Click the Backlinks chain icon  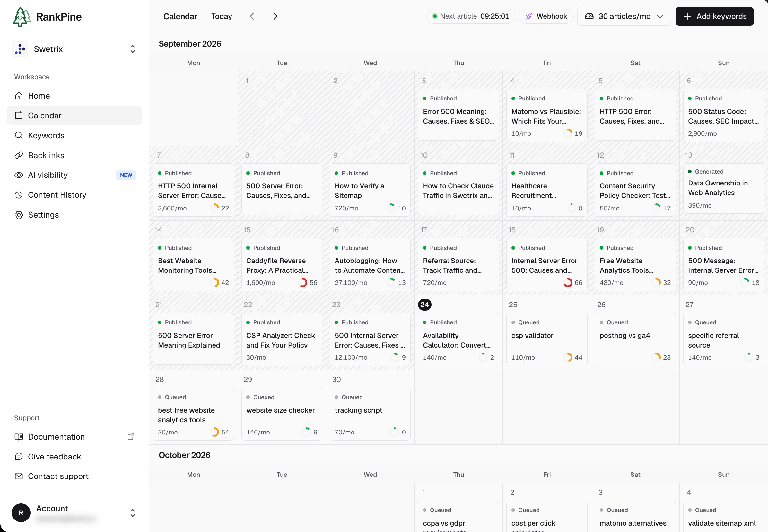19,155
